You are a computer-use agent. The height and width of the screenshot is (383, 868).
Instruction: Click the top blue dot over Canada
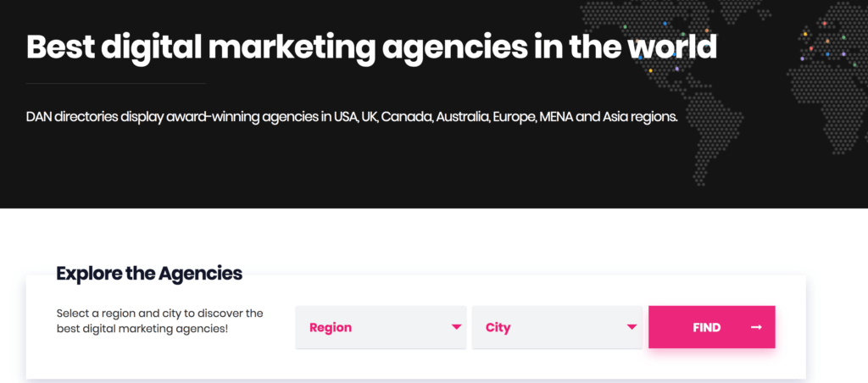click(x=665, y=23)
